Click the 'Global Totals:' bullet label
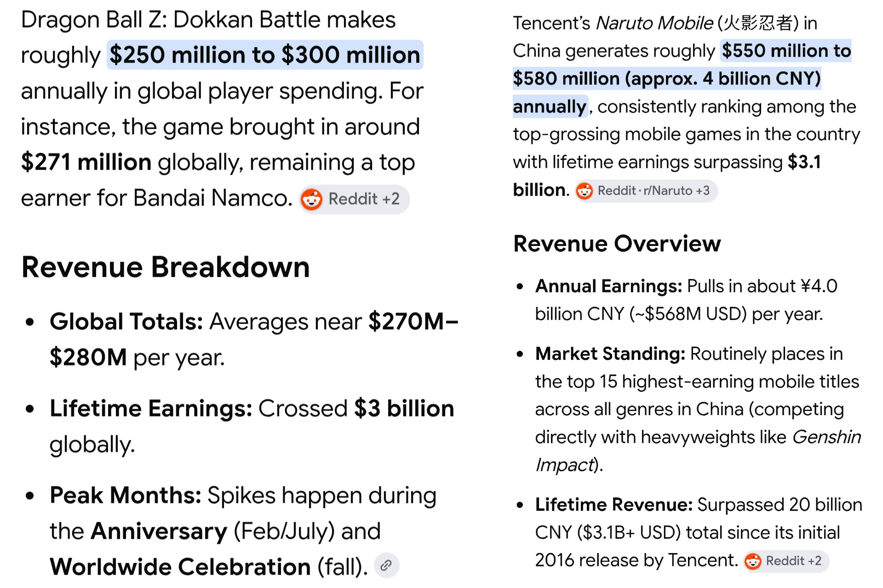Viewport: 883px width, 588px height. pos(126,321)
